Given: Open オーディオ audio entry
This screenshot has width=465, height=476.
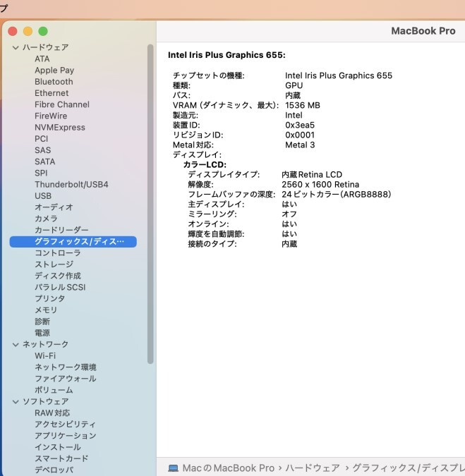Looking at the screenshot, I should pos(54,207).
